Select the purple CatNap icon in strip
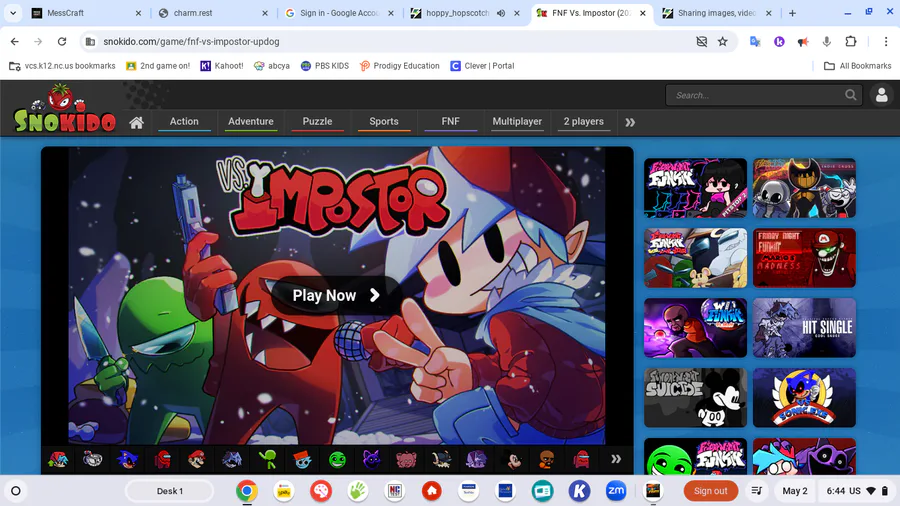Screen dimensions: 900x506 [x=372, y=459]
